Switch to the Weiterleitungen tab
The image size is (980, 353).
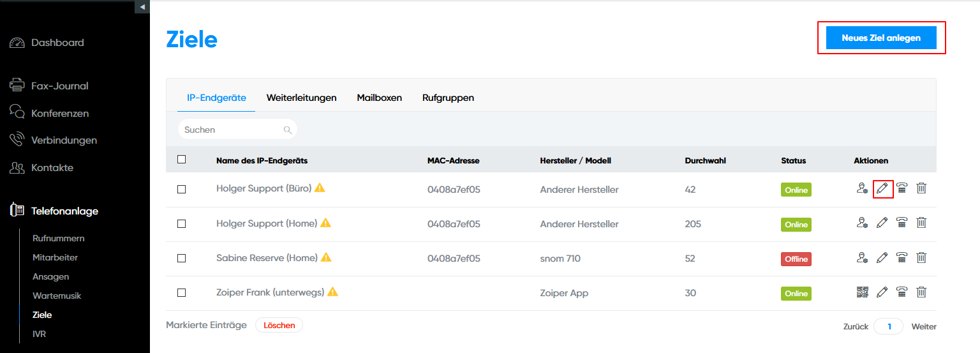pyautogui.click(x=301, y=98)
